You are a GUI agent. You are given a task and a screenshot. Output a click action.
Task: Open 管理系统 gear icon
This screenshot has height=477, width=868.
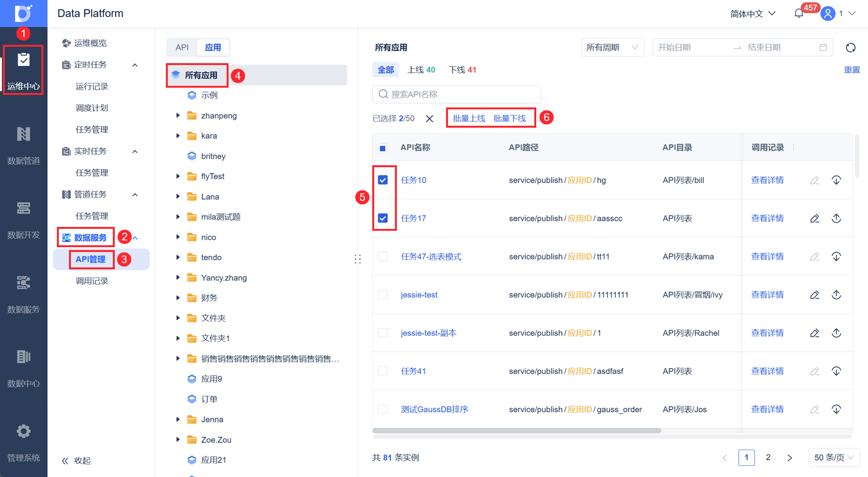[23, 443]
